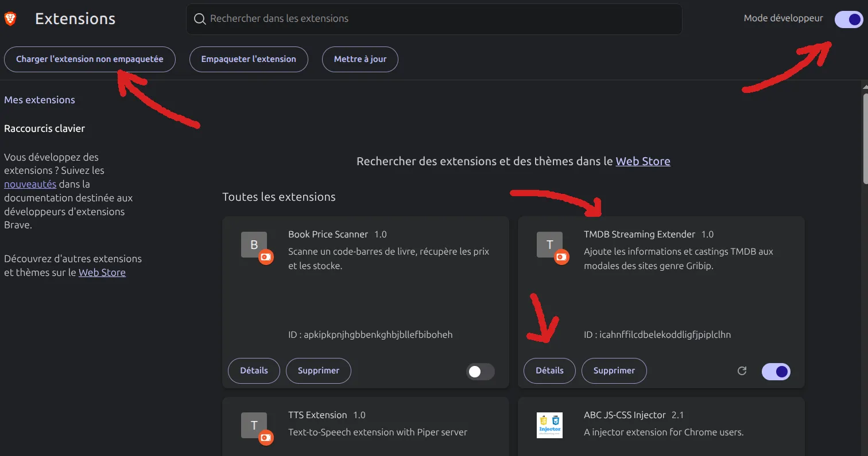The height and width of the screenshot is (456, 868).
Task: Click the ABC JS-CSS Injector logo
Action: [550, 425]
